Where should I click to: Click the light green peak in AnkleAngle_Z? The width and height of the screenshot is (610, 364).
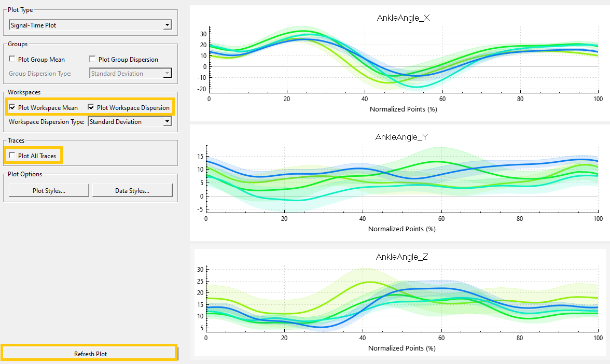pos(369,282)
